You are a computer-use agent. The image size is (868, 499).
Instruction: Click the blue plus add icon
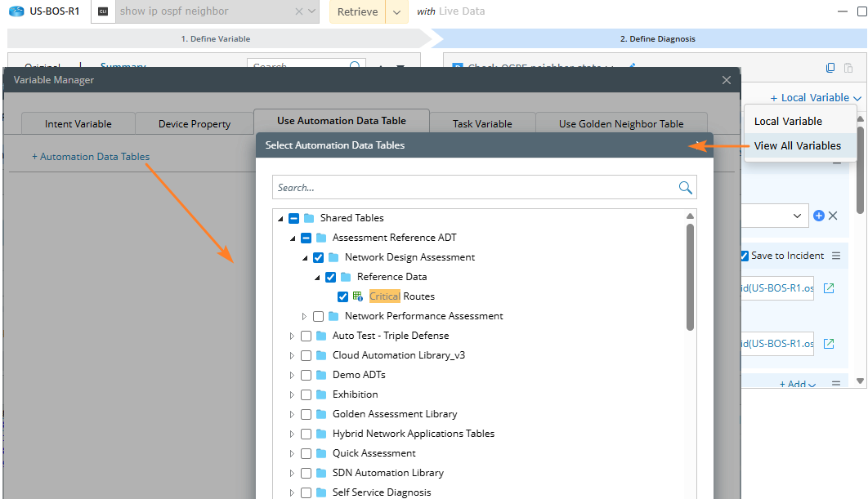click(819, 216)
